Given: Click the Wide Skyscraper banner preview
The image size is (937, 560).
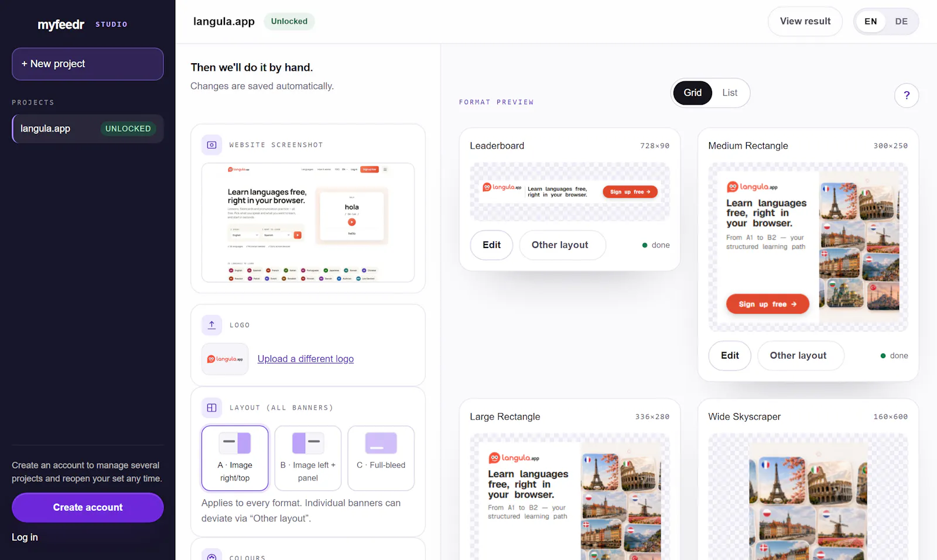Looking at the screenshot, I should 808,497.
